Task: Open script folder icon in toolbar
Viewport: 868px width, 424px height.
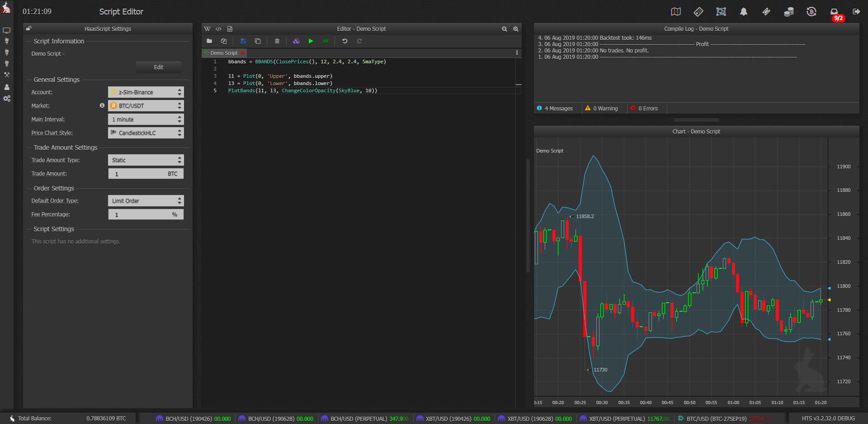Action: coord(209,41)
